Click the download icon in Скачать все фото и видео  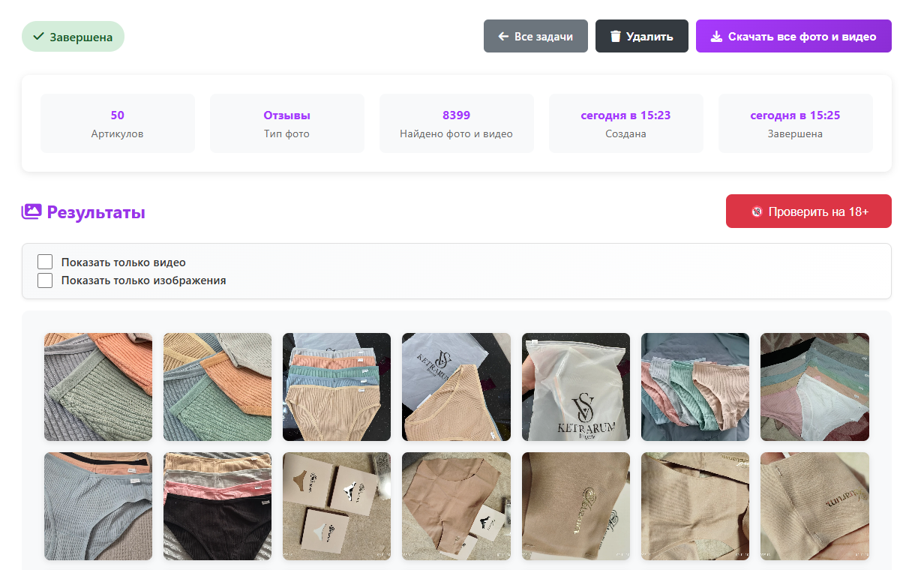(x=716, y=37)
